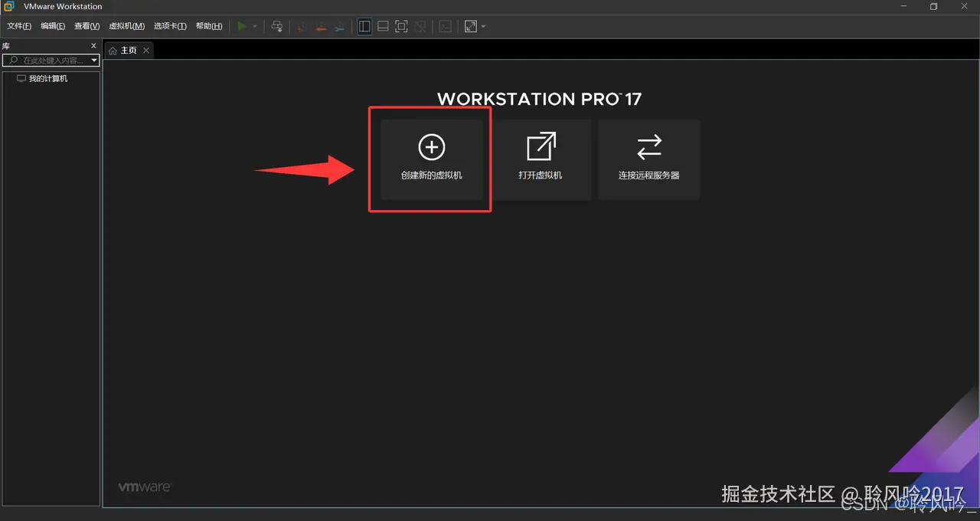980x521 pixels.
Task: Open the 选项卡(T) menu
Action: click(x=170, y=26)
